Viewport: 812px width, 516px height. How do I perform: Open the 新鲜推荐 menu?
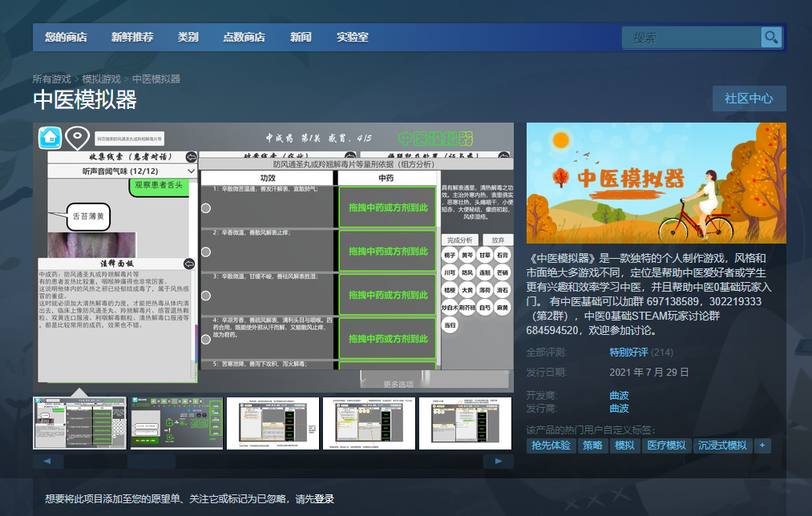click(x=132, y=38)
